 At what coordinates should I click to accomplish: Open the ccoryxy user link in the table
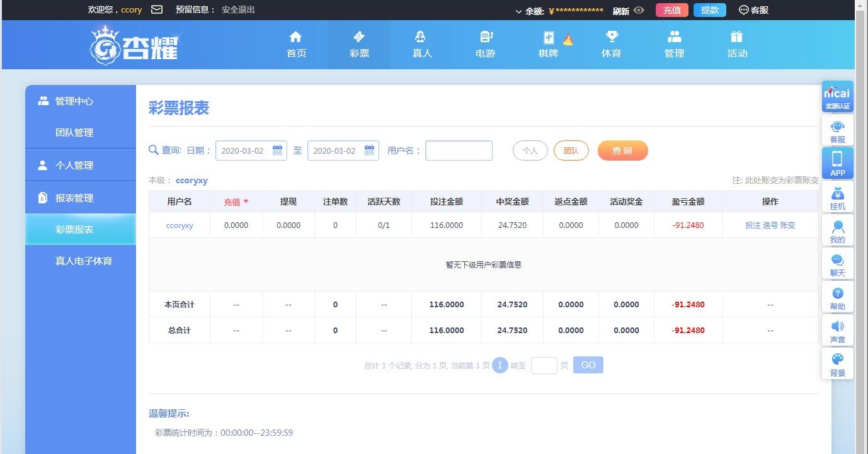click(x=180, y=225)
